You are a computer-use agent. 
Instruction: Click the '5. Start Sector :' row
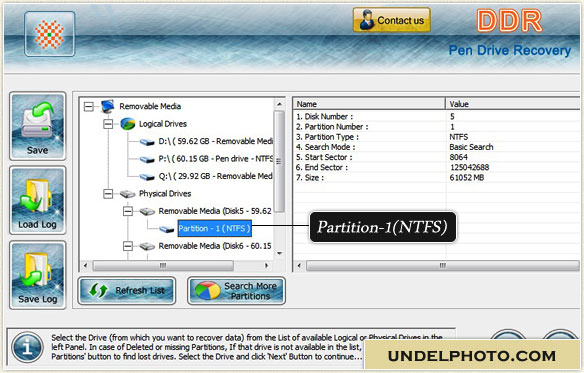(x=437, y=157)
